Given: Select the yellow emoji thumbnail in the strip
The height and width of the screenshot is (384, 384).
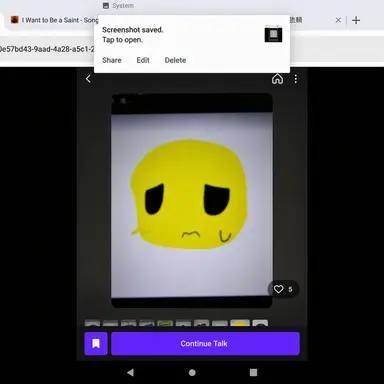Looking at the screenshot, I should (x=240, y=323).
